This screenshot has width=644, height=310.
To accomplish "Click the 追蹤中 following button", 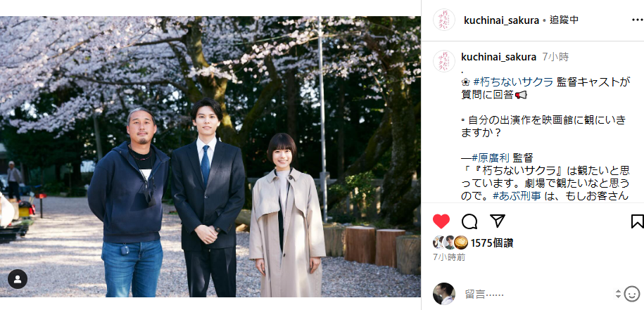I will pyautogui.click(x=564, y=20).
